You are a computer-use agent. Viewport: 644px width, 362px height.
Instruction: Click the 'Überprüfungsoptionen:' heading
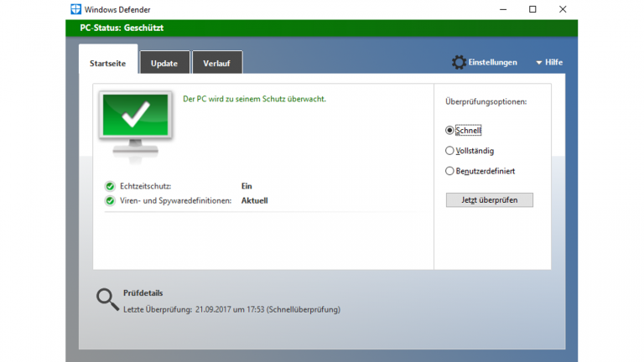point(486,101)
